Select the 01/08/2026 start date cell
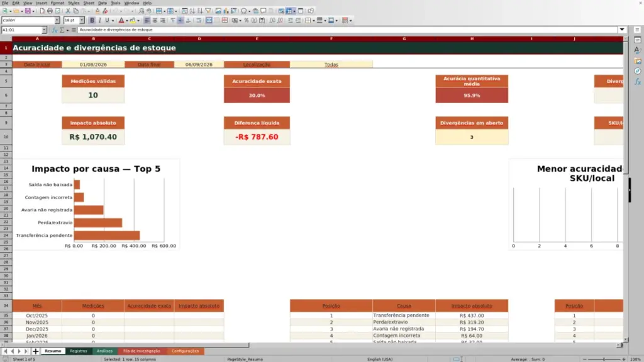The height and width of the screenshot is (362, 644). tap(93, 65)
